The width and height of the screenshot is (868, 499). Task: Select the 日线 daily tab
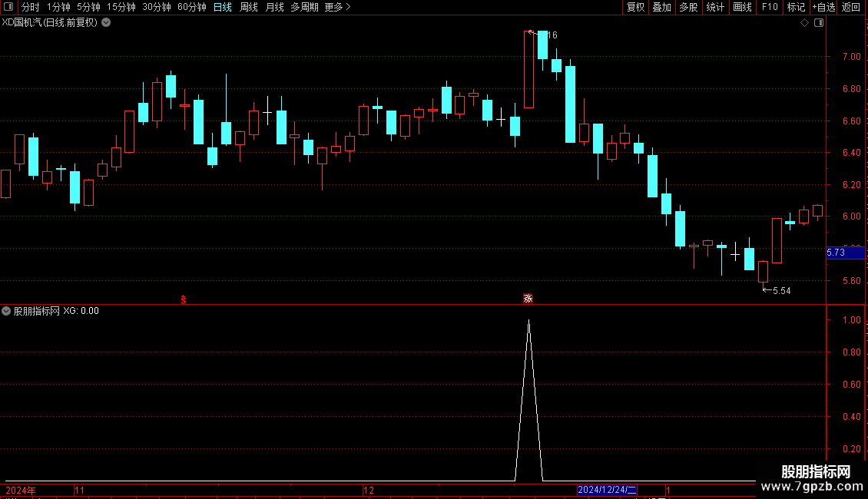tap(223, 7)
